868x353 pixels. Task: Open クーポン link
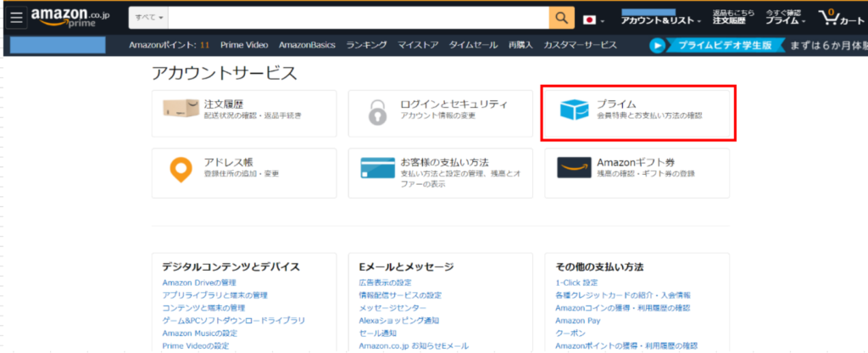[x=570, y=333]
